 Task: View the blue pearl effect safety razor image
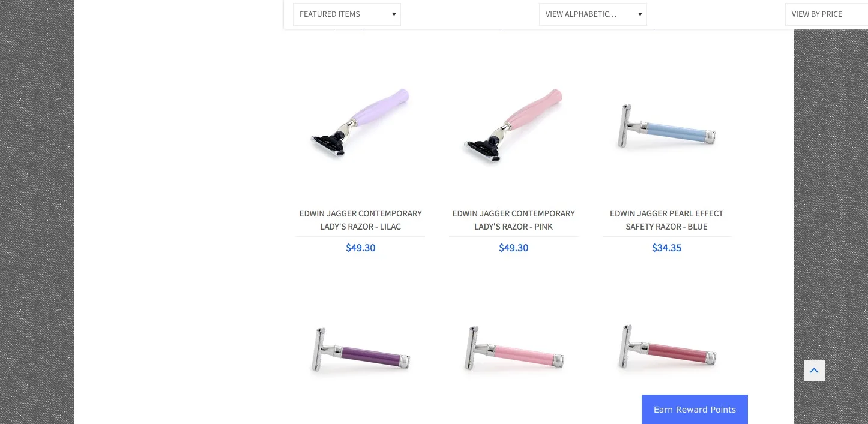pos(667,127)
